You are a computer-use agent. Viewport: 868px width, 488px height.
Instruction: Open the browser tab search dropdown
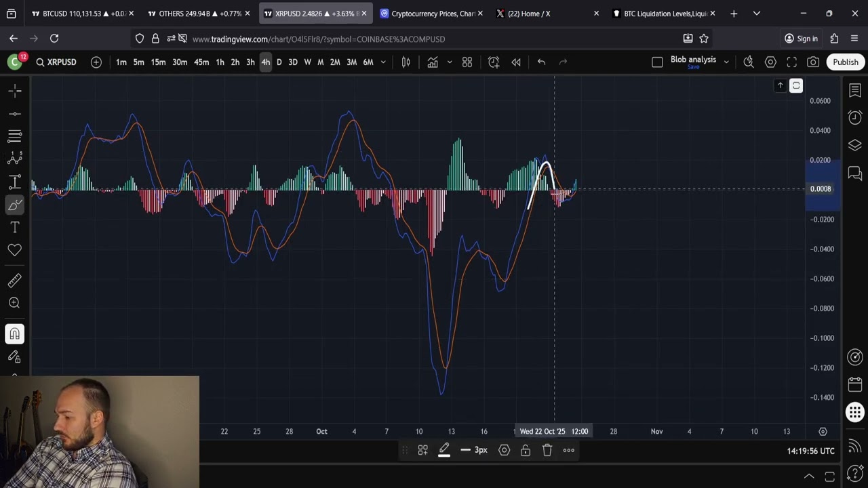pyautogui.click(x=757, y=14)
